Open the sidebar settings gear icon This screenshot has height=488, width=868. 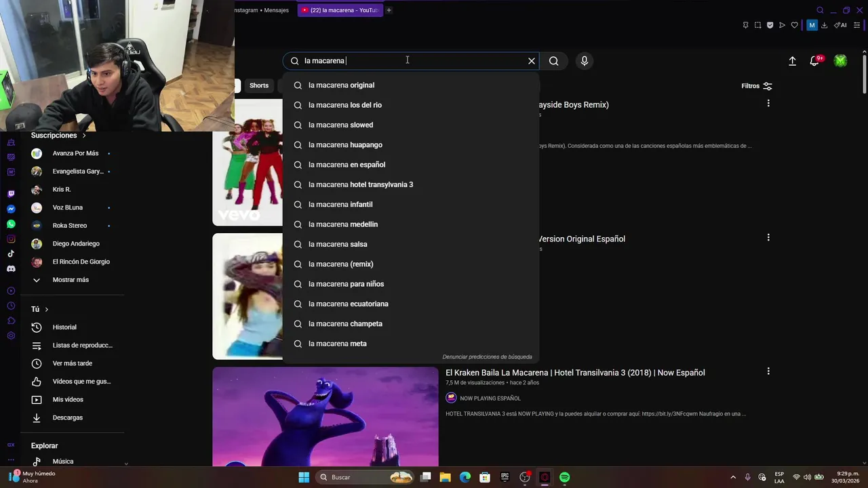pos(11,335)
